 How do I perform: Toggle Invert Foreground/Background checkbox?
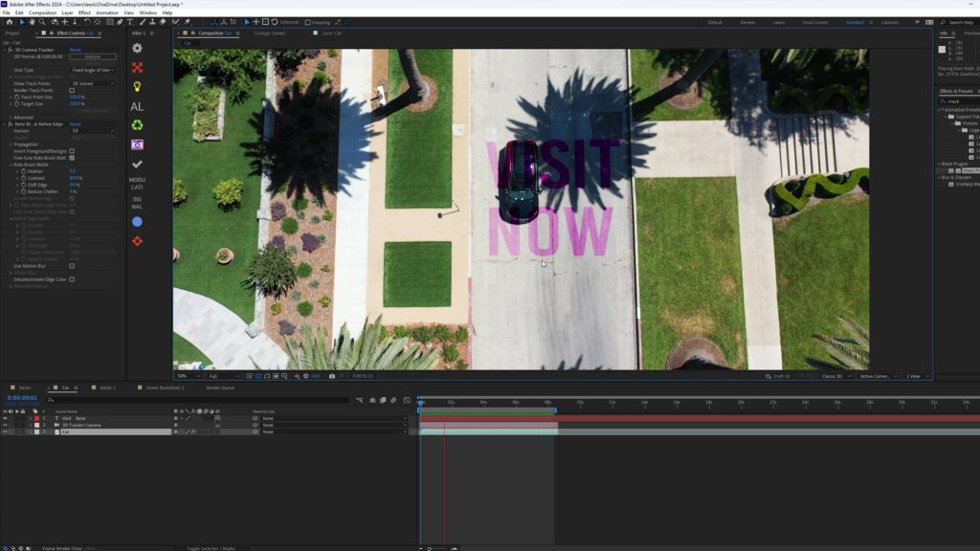click(72, 151)
